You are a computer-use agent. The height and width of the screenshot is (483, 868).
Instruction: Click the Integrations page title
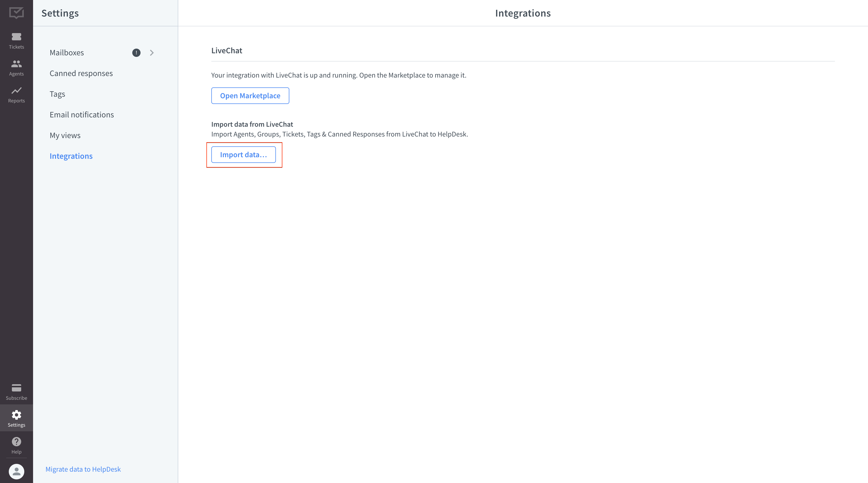(x=523, y=13)
